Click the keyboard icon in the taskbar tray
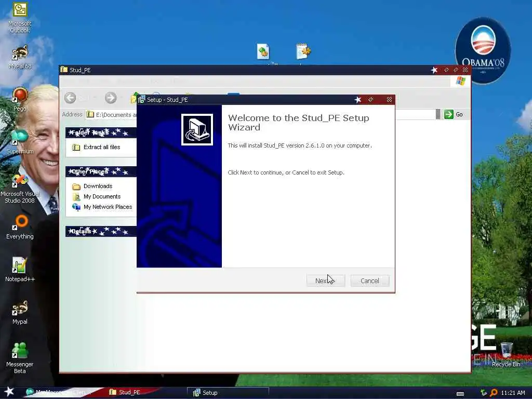Image resolution: width=532 pixels, height=399 pixels. coord(460,394)
